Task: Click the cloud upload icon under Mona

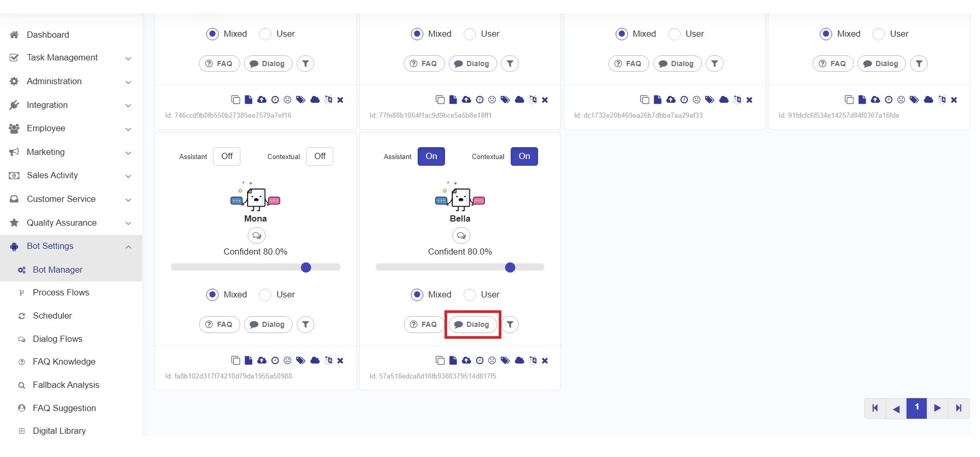Action: coord(262,360)
